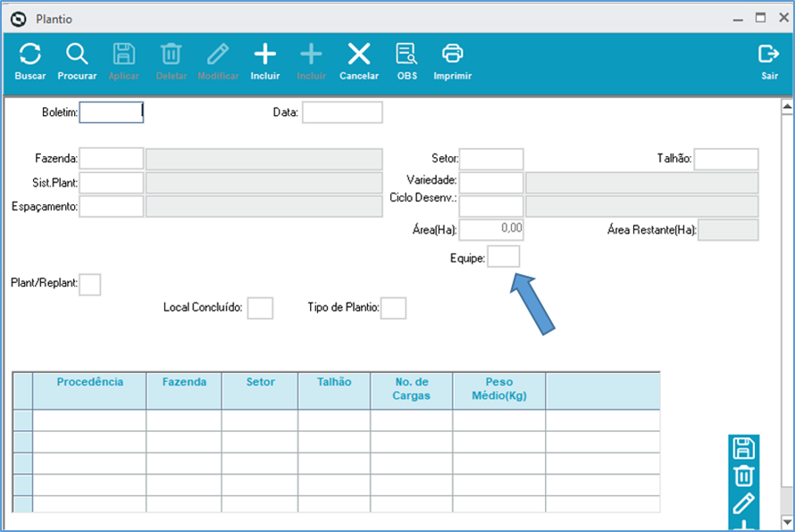Click the Área Restante(Ha) field

click(728, 230)
